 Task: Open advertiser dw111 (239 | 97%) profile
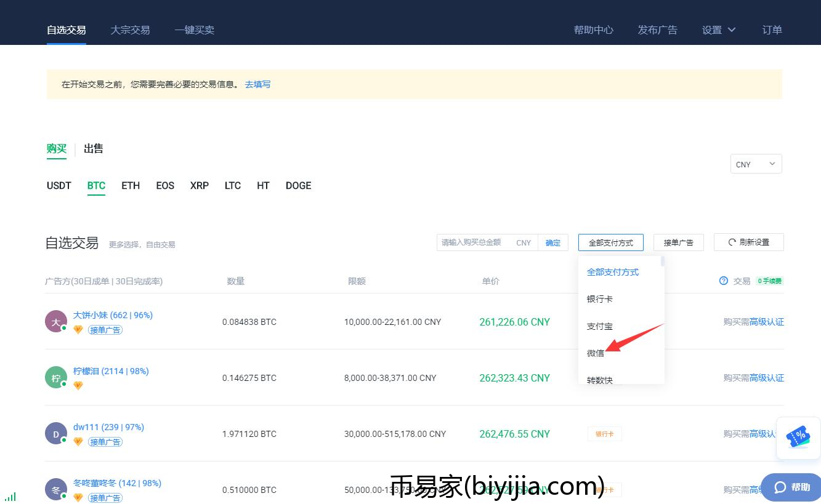tap(108, 427)
